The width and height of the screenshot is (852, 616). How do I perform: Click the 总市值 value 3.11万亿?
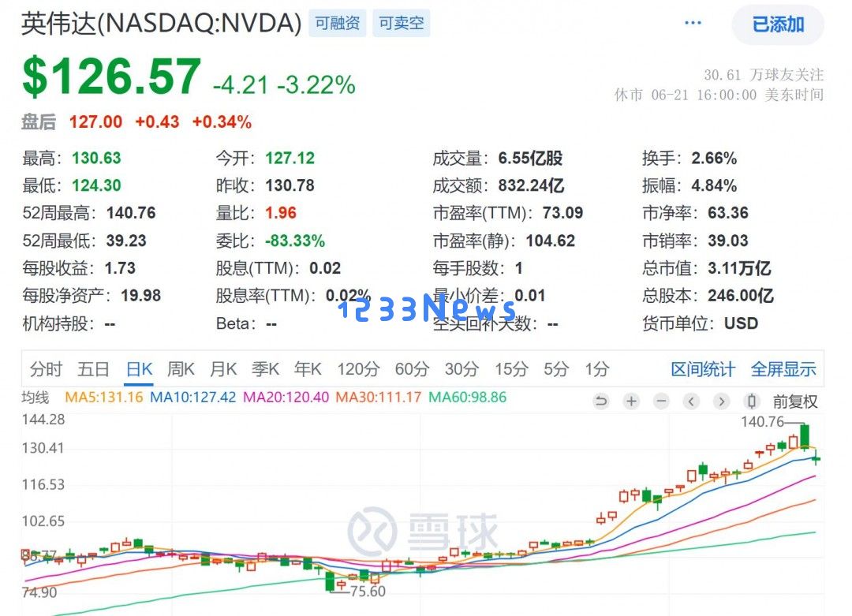pyautogui.click(x=739, y=268)
